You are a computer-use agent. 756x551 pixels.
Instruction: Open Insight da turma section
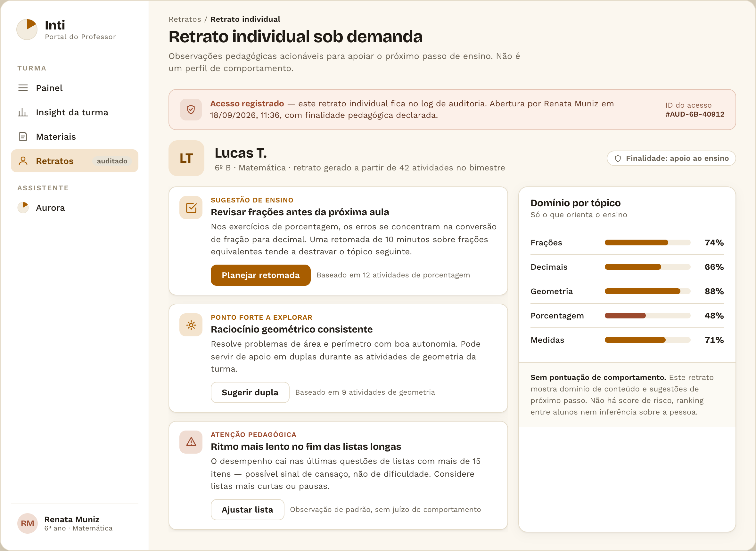tap(75, 112)
